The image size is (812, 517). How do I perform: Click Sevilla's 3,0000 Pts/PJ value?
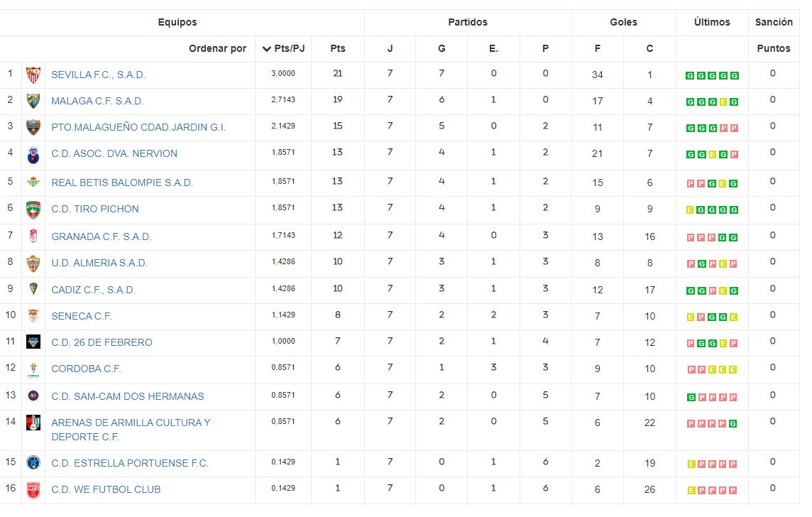[x=283, y=74]
